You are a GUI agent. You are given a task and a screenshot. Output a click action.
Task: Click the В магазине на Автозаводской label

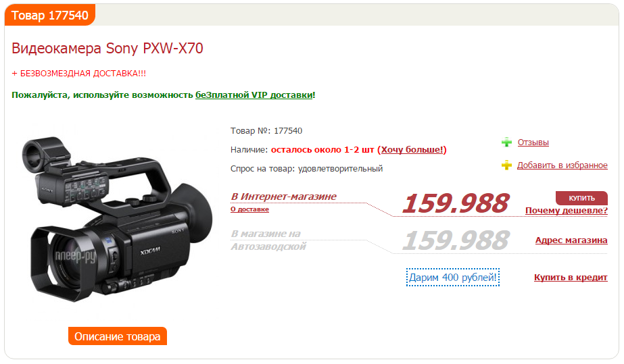tap(268, 240)
